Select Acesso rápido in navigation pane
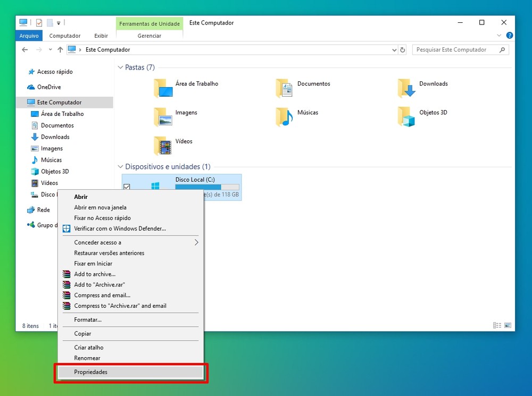Viewport: 532px width, 396px height. pos(54,72)
